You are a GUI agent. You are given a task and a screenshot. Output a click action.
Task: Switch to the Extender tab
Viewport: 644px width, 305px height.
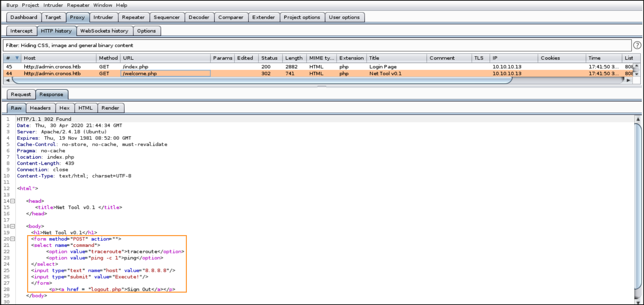coord(264,17)
